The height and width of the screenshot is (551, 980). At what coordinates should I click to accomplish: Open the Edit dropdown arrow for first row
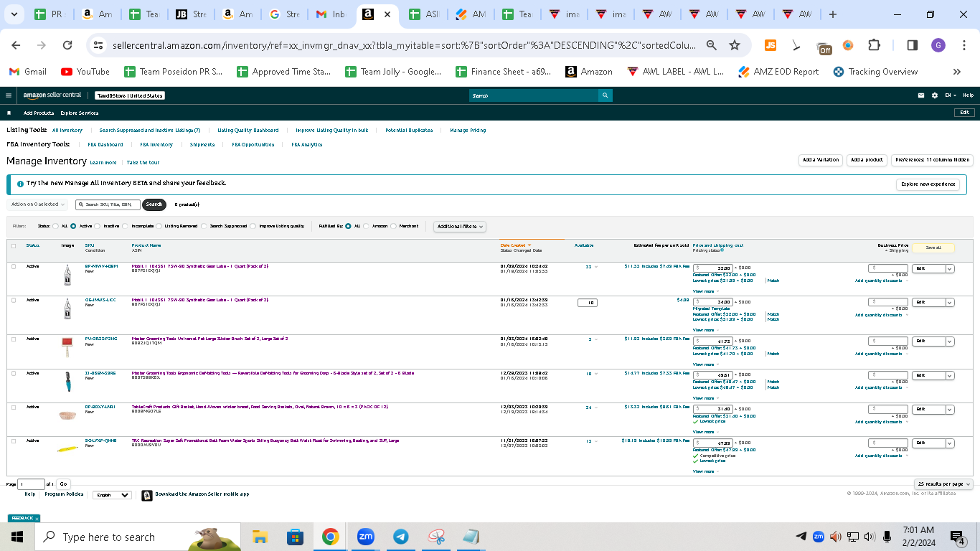click(950, 269)
